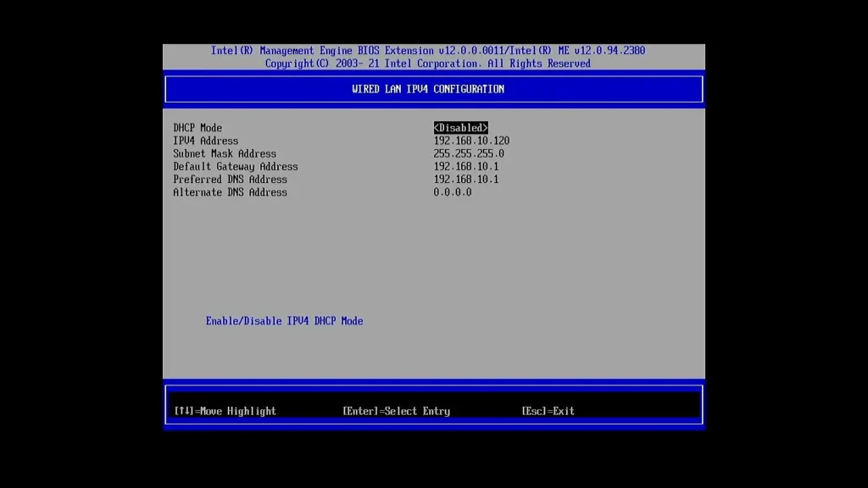
Task: Edit the 0.0.0.0 alternate DNS value
Action: click(x=452, y=192)
